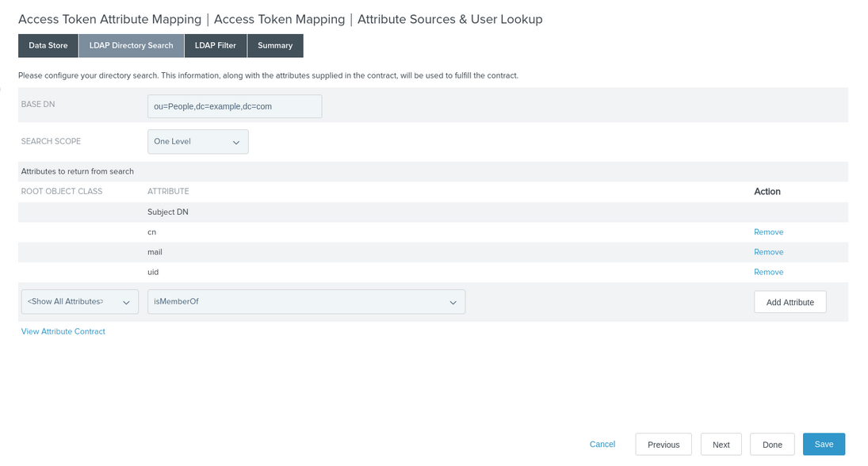The image size is (868, 466).
Task: Click the Done button
Action: point(772,444)
